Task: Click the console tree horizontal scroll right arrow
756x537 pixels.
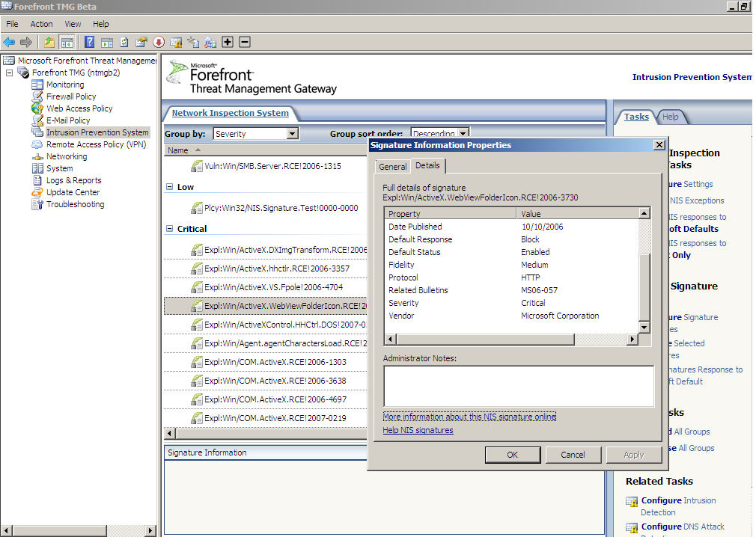Action: tap(150, 531)
